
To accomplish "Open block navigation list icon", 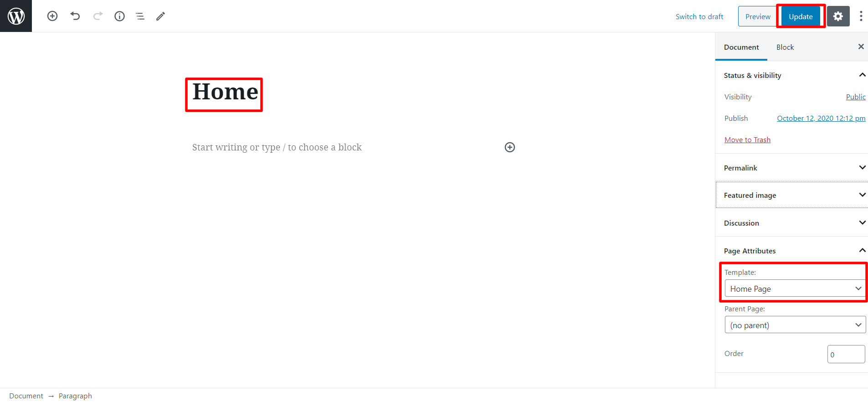I will [x=140, y=16].
